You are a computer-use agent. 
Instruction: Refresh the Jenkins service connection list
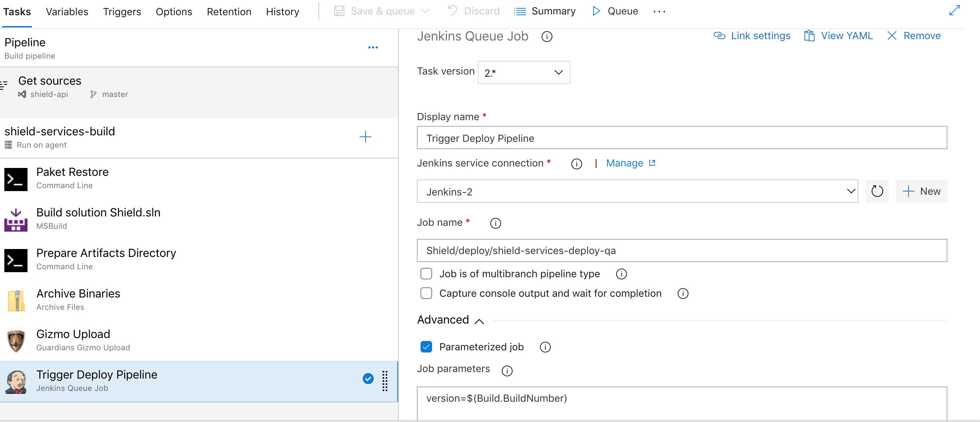pyautogui.click(x=877, y=191)
